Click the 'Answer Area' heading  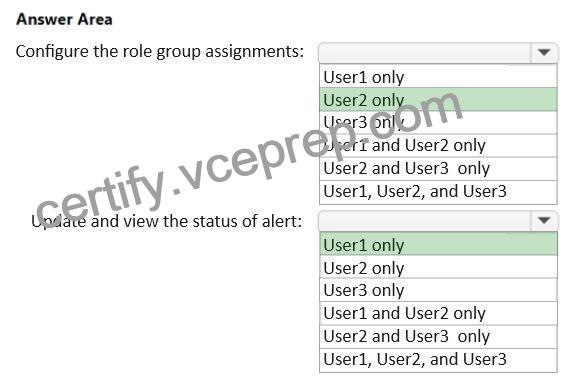pyautogui.click(x=64, y=19)
